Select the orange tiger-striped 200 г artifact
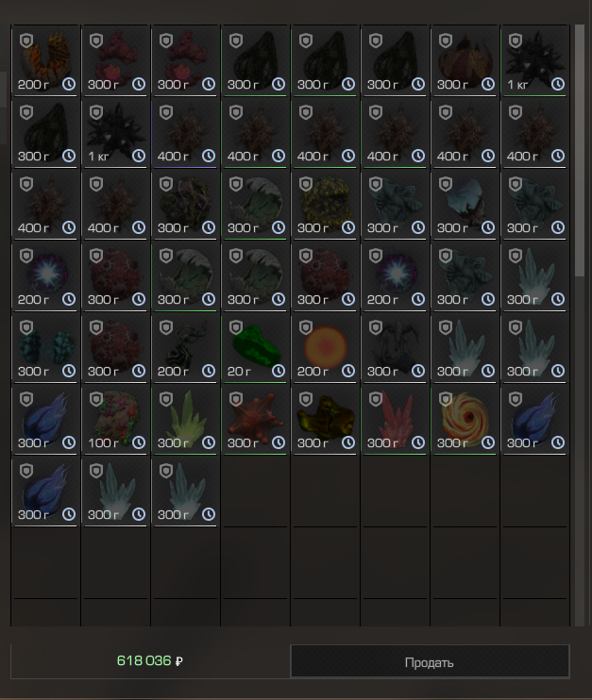Image resolution: width=592 pixels, height=700 pixels. point(45,60)
